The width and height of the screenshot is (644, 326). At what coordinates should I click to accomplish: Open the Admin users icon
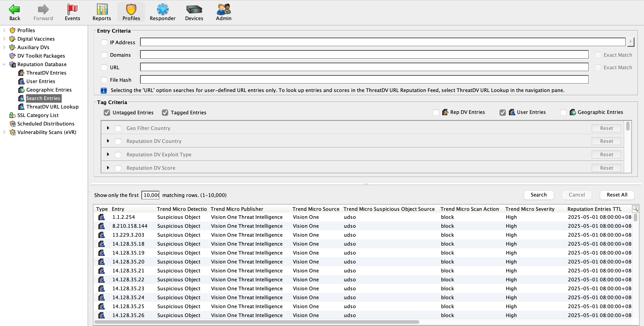(224, 9)
